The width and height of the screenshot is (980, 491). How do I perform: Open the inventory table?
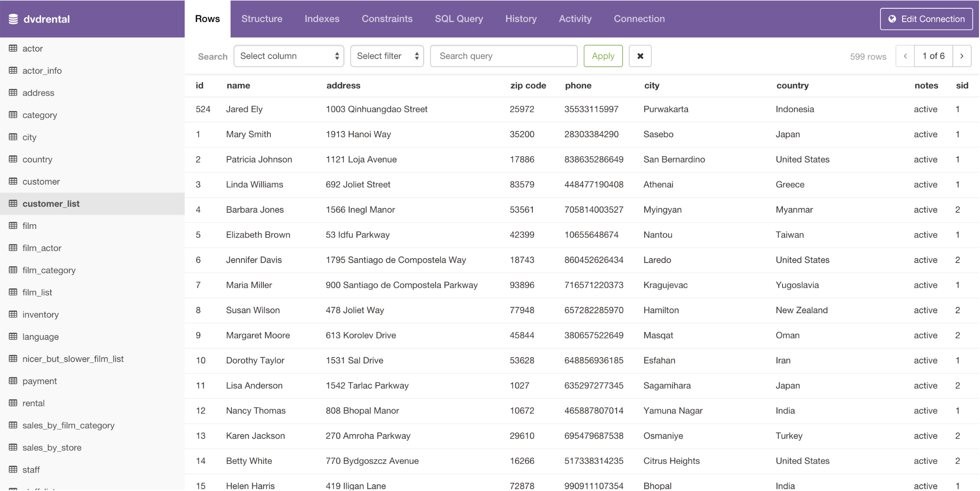[x=92, y=314]
